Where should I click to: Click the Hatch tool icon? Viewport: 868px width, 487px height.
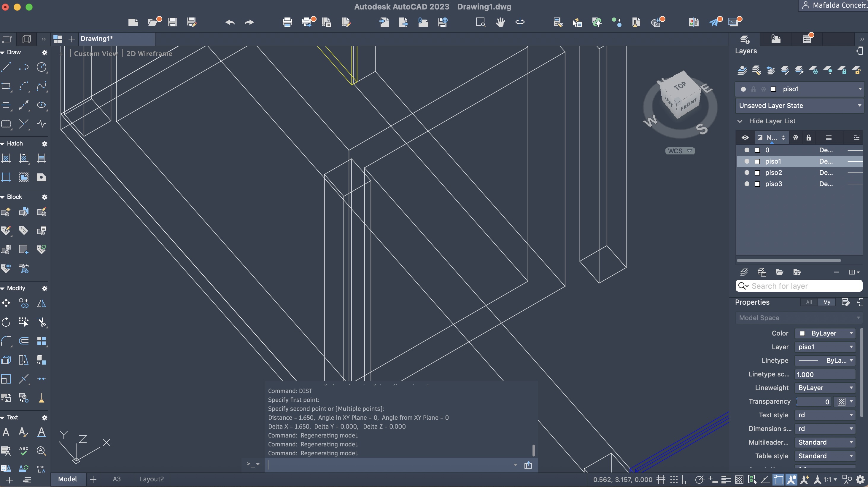point(6,158)
